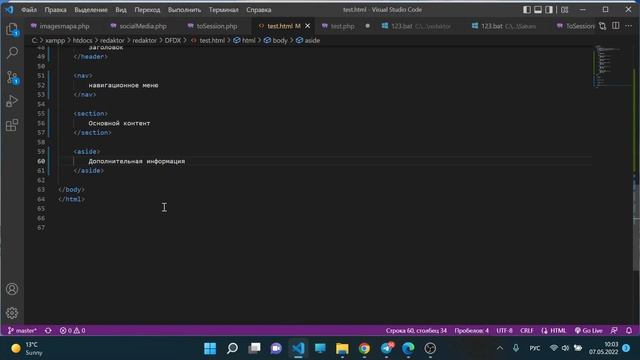Place cursor on line 60 text Дополнительная информация
Viewport: 640px width, 360px height.
click(136, 161)
